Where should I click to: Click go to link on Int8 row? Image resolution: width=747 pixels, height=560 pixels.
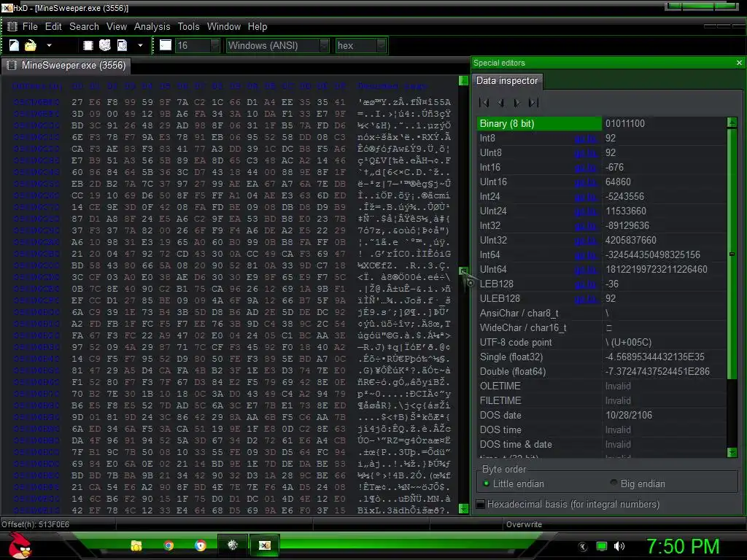(586, 139)
